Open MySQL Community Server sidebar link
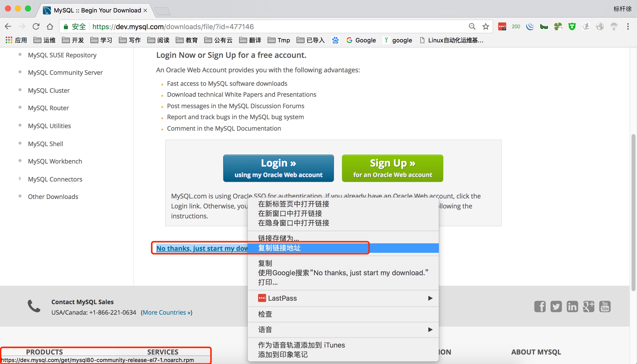637x364 pixels. pos(65,73)
